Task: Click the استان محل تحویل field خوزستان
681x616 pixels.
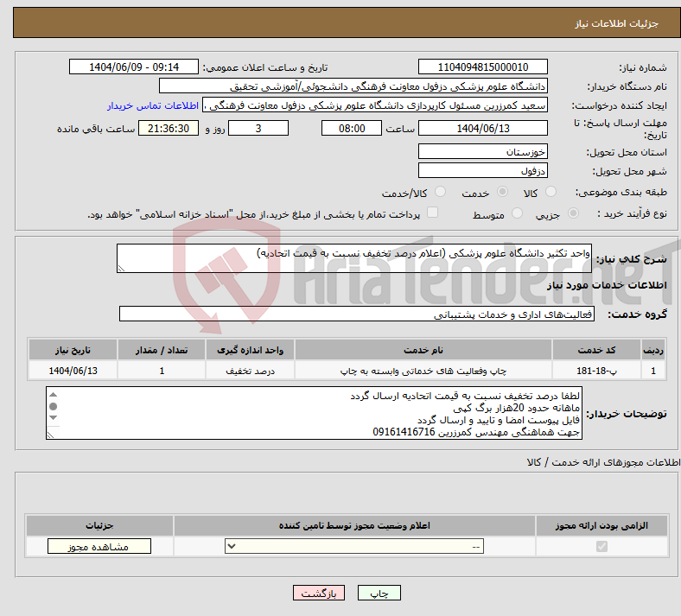Action: (x=482, y=151)
